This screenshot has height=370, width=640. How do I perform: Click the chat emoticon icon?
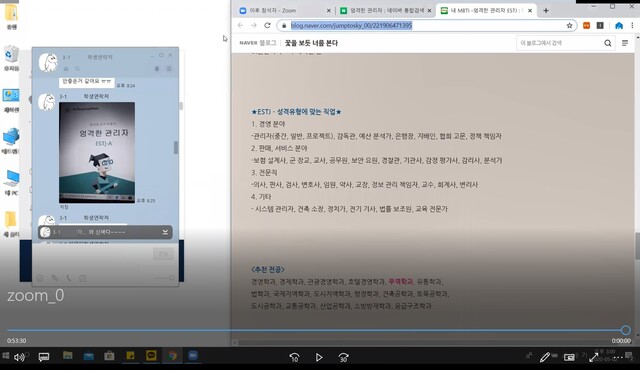40,278
